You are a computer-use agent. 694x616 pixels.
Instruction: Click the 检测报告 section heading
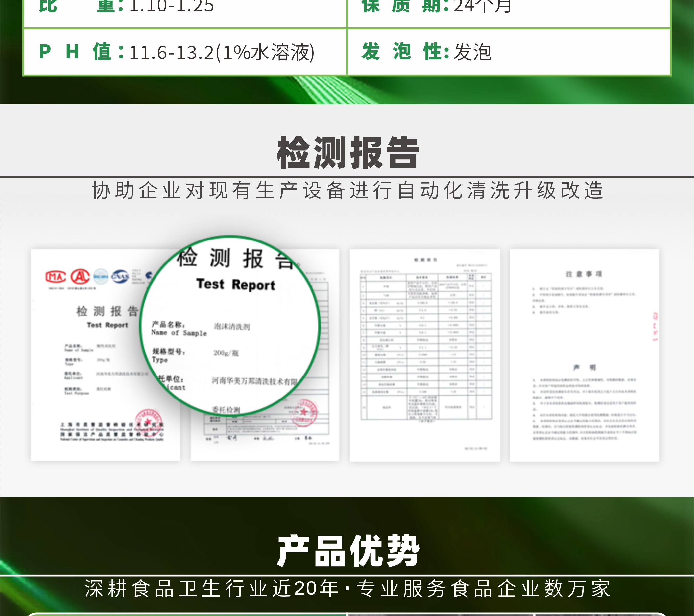coord(348,153)
